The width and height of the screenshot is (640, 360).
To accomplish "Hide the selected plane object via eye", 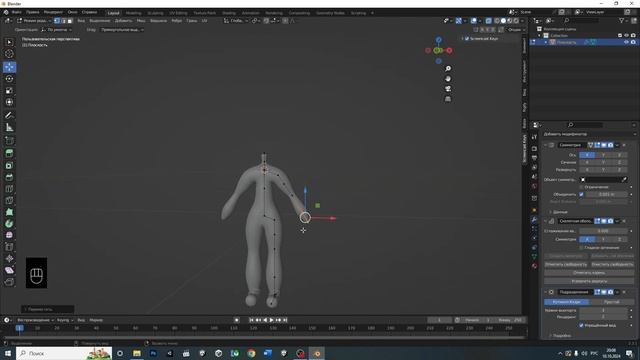I will coord(626,42).
